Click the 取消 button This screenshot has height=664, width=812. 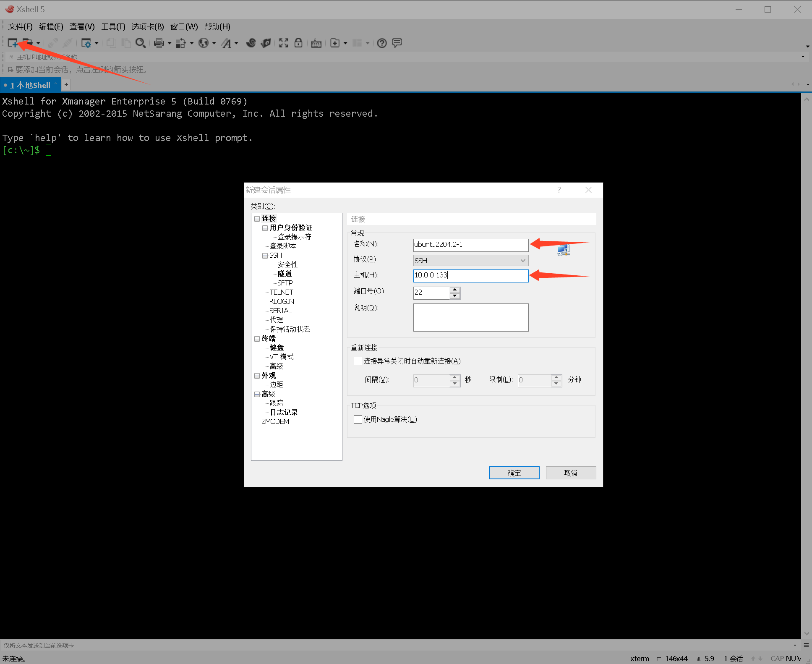(570, 473)
